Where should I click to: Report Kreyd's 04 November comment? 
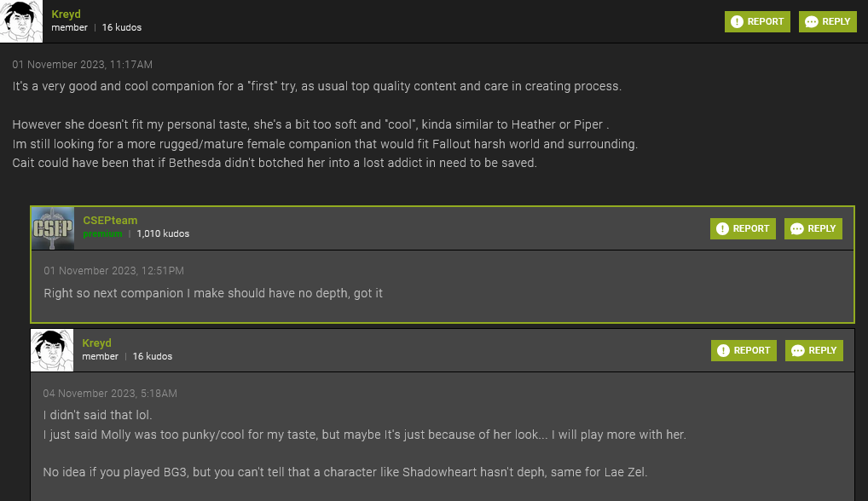pyautogui.click(x=744, y=350)
